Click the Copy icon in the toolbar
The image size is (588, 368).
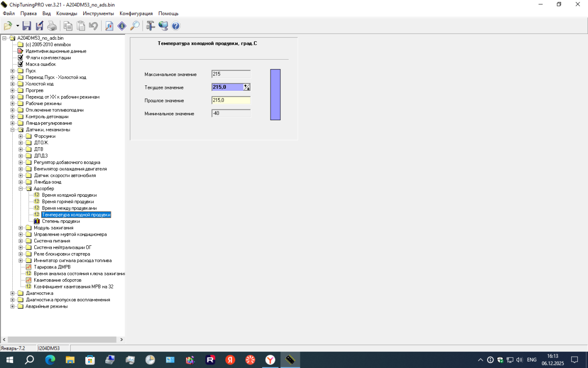pos(68,26)
